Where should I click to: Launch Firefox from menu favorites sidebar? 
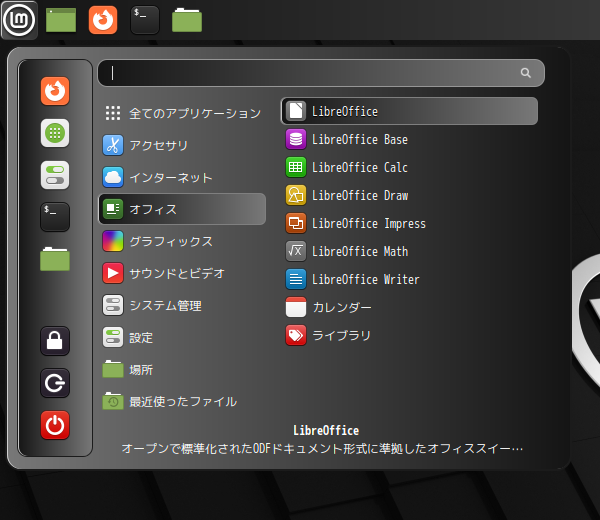[55, 91]
